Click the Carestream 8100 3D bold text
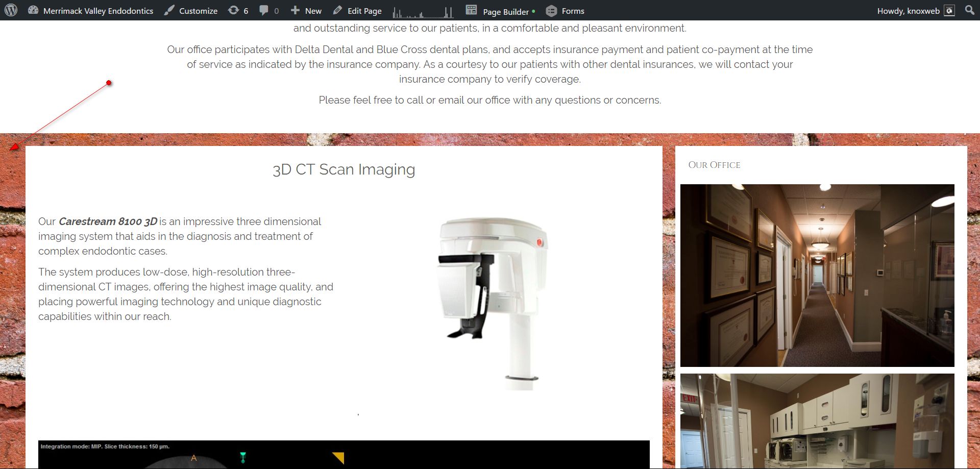The height and width of the screenshot is (469, 980). pyautogui.click(x=108, y=221)
